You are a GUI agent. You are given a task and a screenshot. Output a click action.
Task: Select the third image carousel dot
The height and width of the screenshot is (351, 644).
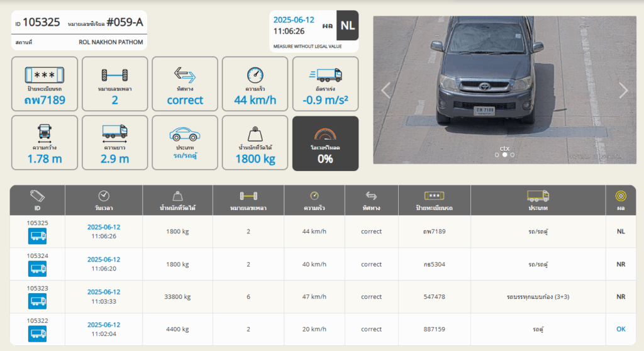coord(513,155)
